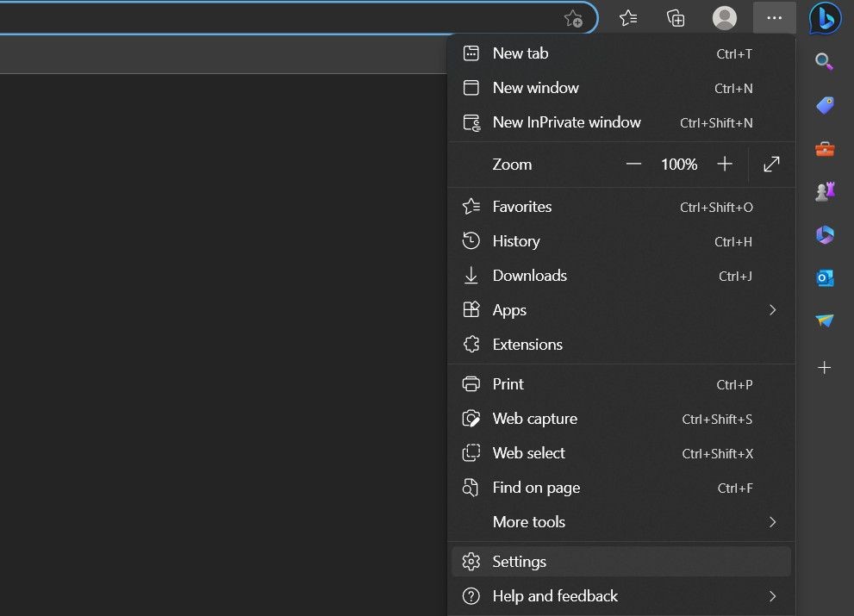Choose Find on page menu item
Viewport: 854px width, 616px height.
[x=620, y=488]
